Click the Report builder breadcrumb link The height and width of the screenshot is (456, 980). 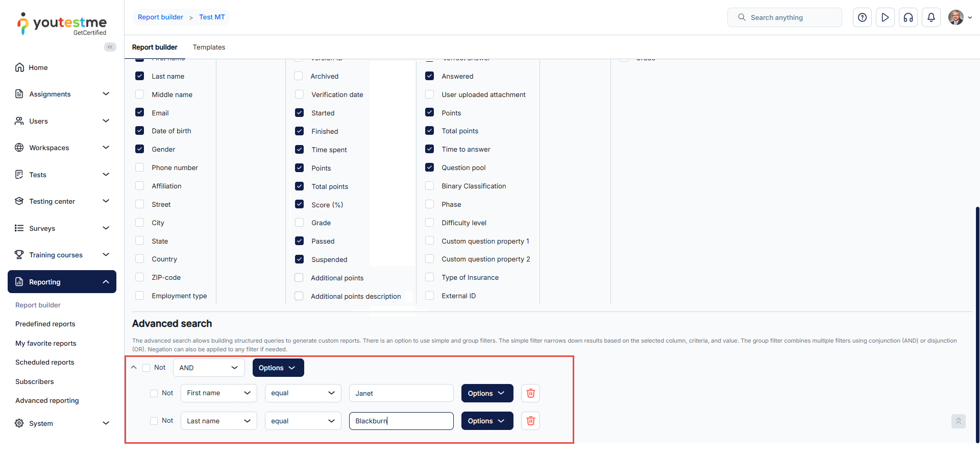point(160,17)
